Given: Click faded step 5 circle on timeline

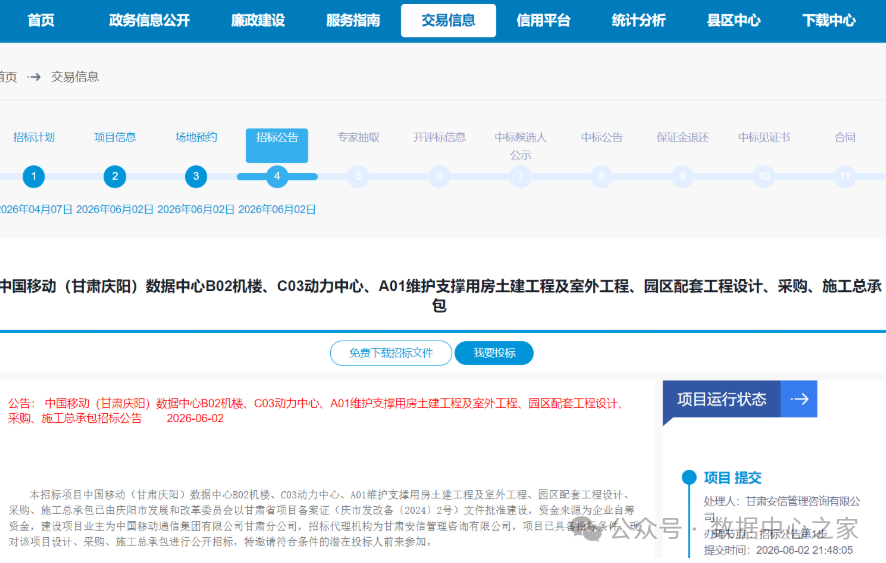Looking at the screenshot, I should tap(358, 176).
